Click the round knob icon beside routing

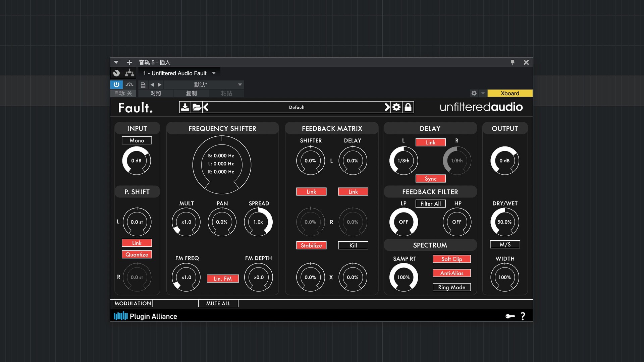116,73
